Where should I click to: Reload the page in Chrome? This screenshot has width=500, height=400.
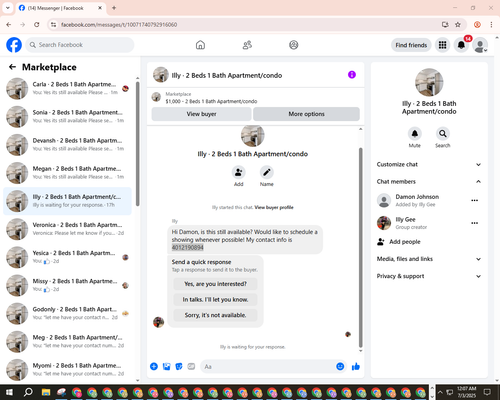click(37, 25)
